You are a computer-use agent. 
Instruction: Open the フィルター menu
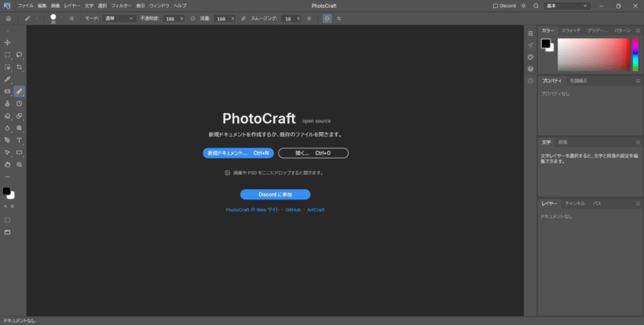(x=122, y=5)
